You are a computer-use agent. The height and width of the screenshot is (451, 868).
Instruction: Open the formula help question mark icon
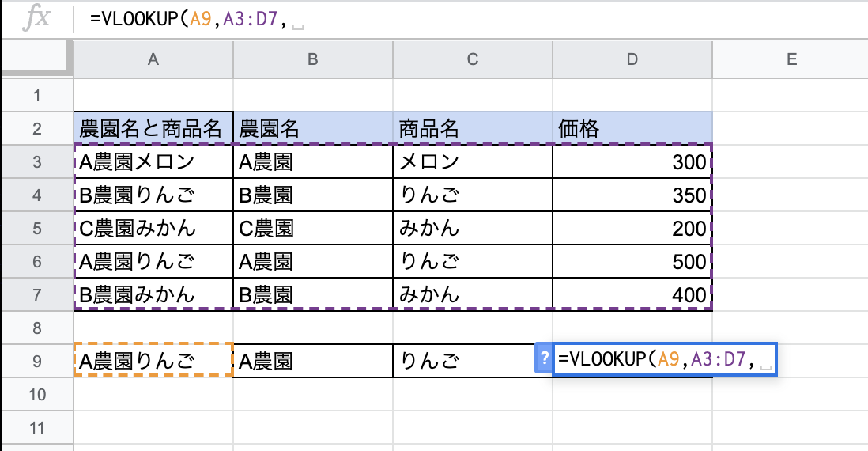coord(544,358)
